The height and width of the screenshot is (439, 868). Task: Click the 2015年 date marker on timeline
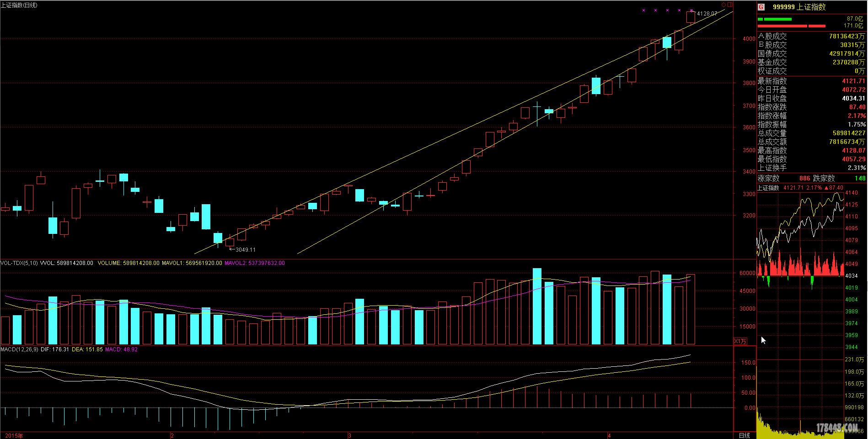tap(14, 435)
